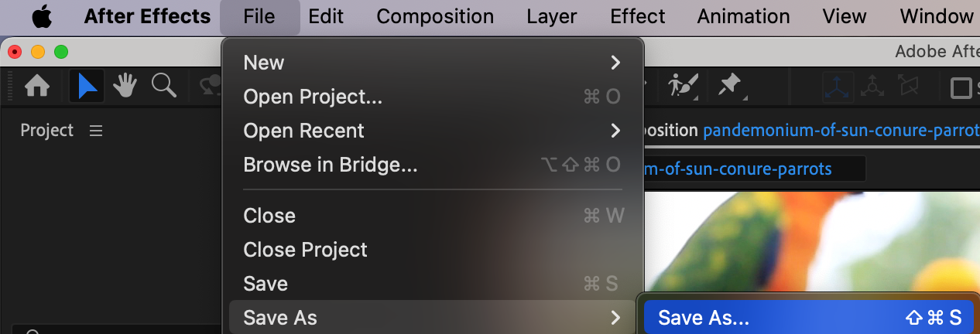Select the Roto Brush tool
The image size is (980, 334).
pos(683,85)
